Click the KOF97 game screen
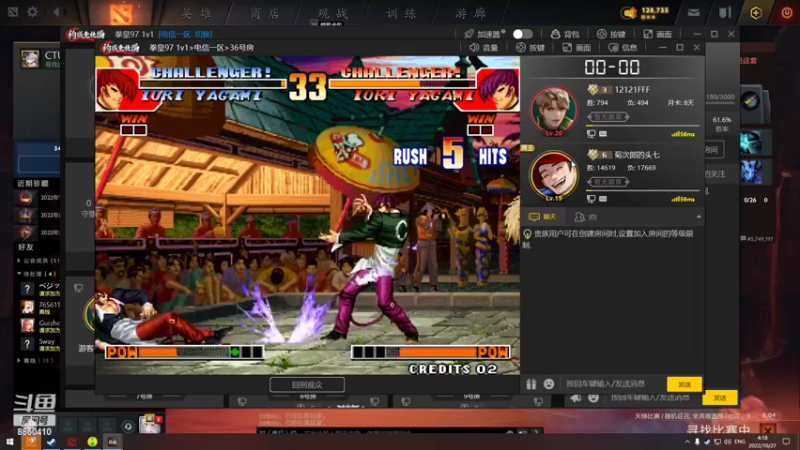This screenshot has width=800, height=450. [x=308, y=215]
